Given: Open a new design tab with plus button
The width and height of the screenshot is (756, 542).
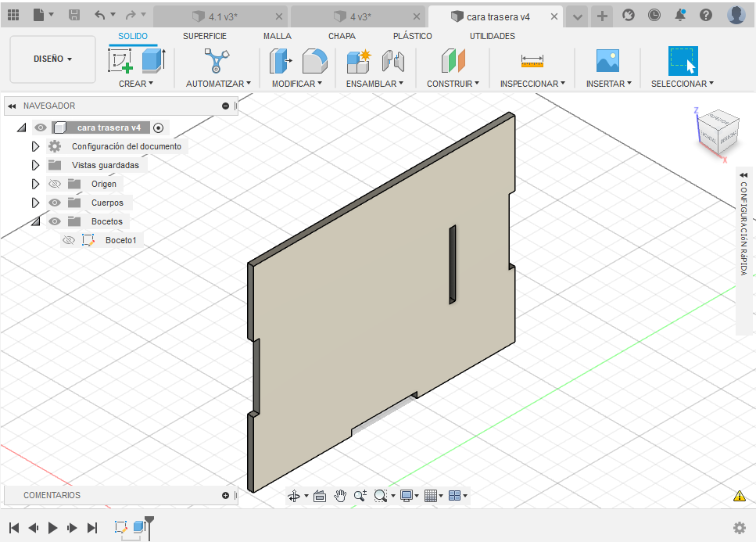Looking at the screenshot, I should coord(602,16).
